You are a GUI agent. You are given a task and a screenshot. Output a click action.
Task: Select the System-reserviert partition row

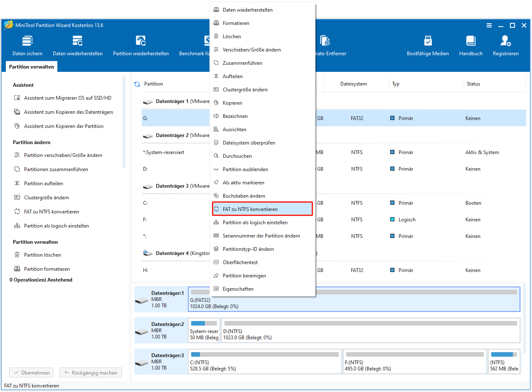tap(334, 152)
